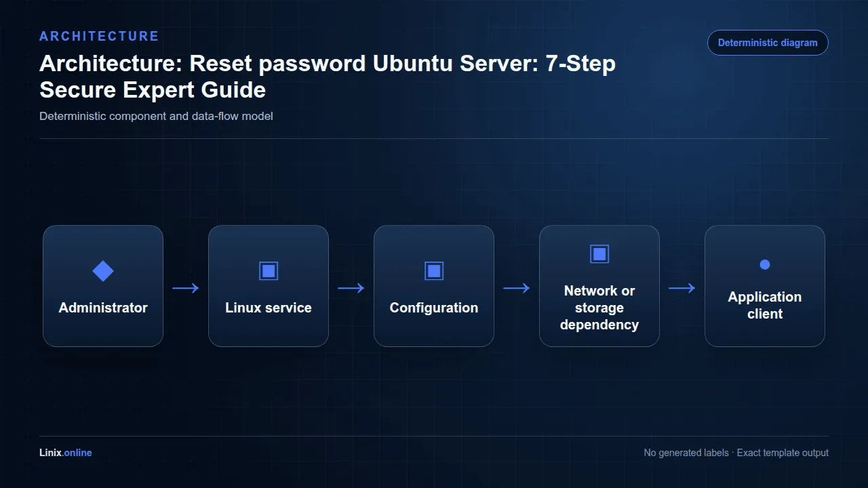Click the dot icon above Application client
This screenshot has height=488, width=868.
point(765,264)
